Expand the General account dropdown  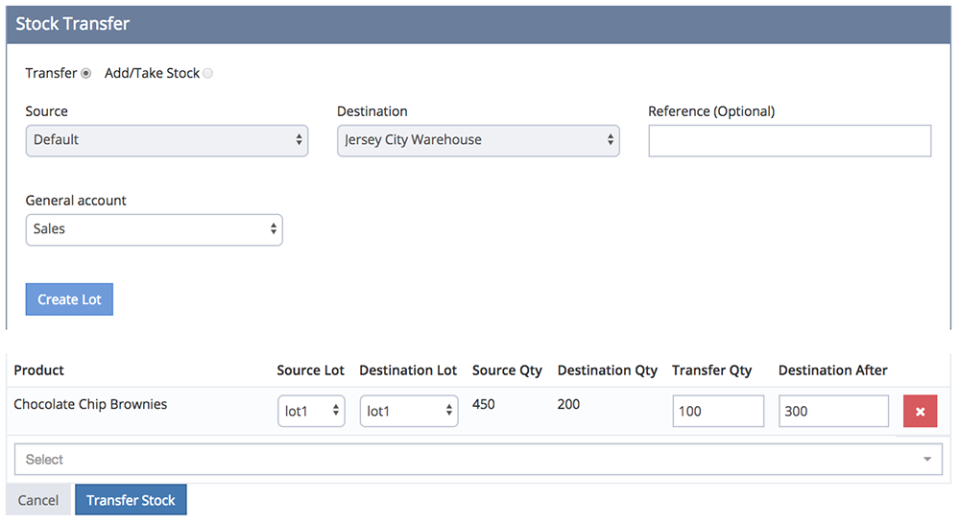coord(154,229)
